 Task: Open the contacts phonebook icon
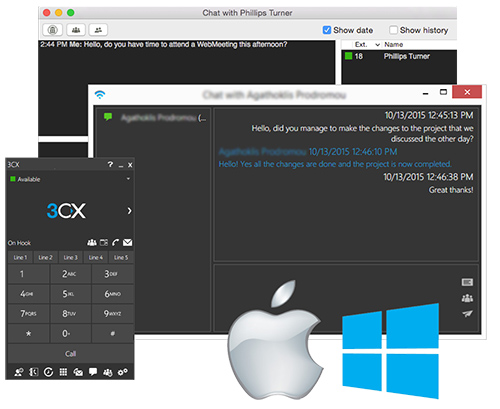click(x=34, y=372)
